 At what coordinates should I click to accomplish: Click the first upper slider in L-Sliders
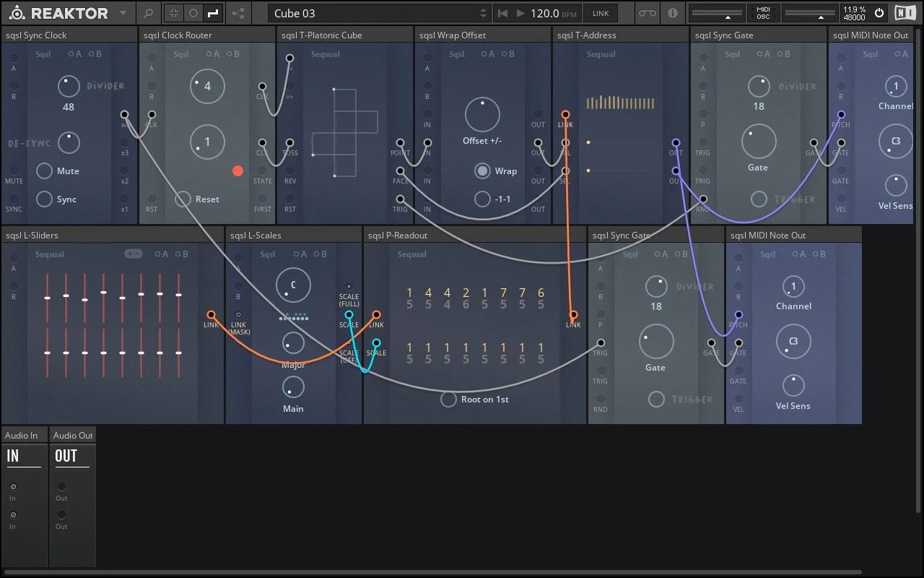[47, 298]
